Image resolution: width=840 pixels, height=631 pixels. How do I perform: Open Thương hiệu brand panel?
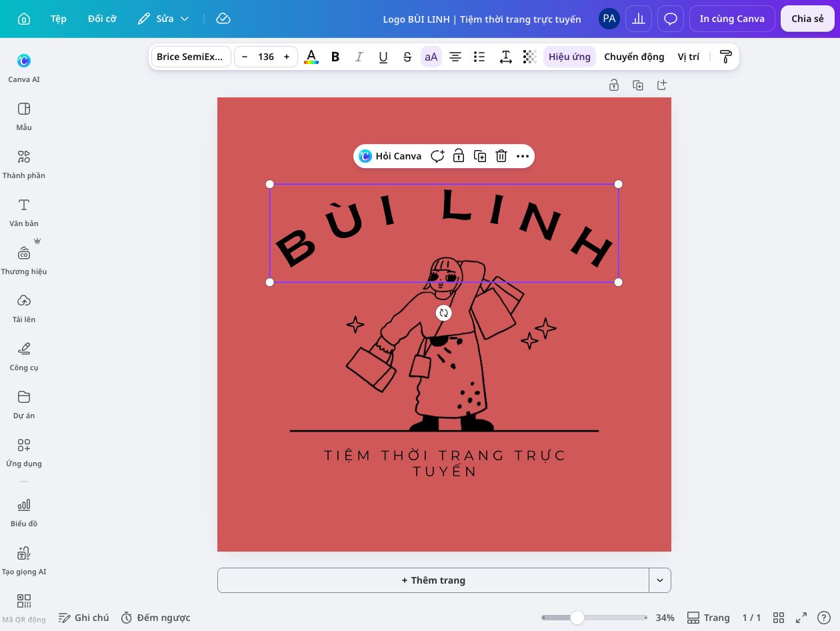click(x=24, y=260)
